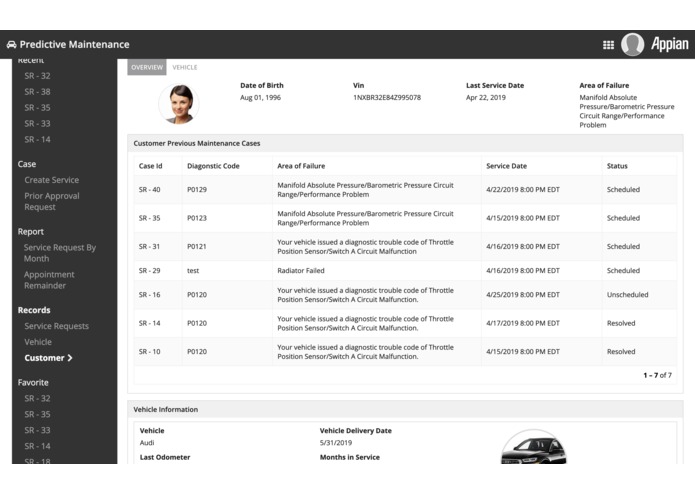
Task: Open SR - 35 under Recent
Action: (37, 108)
